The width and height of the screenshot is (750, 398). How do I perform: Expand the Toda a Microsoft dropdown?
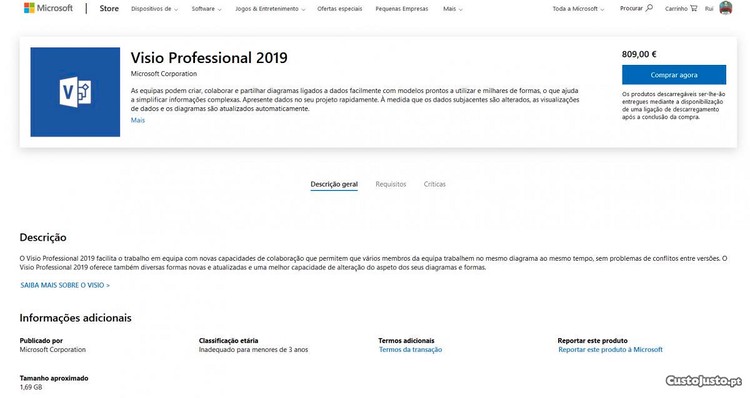(x=578, y=9)
